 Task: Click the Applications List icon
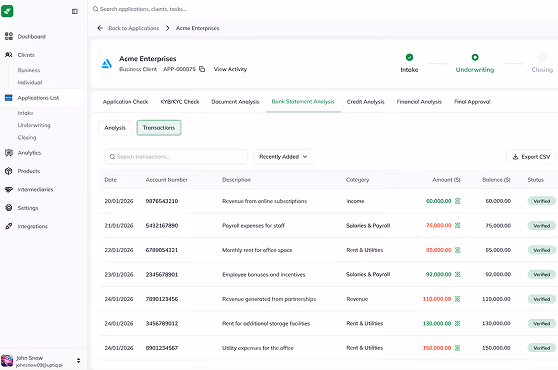pyautogui.click(x=9, y=98)
